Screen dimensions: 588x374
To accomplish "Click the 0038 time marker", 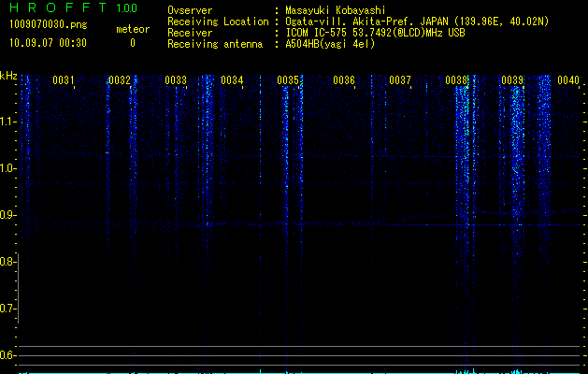I will pos(456,80).
